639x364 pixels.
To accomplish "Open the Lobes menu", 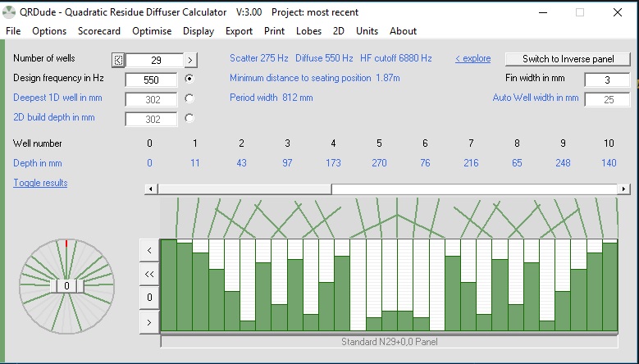I will click(308, 31).
